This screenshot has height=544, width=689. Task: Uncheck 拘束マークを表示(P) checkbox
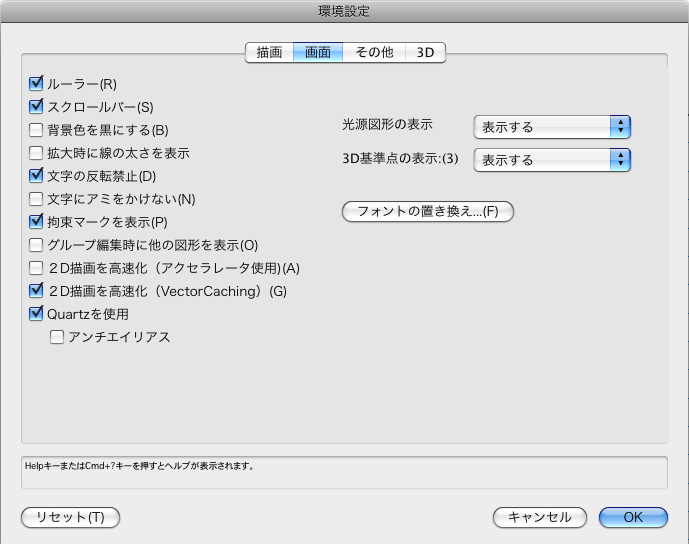[x=37, y=222]
